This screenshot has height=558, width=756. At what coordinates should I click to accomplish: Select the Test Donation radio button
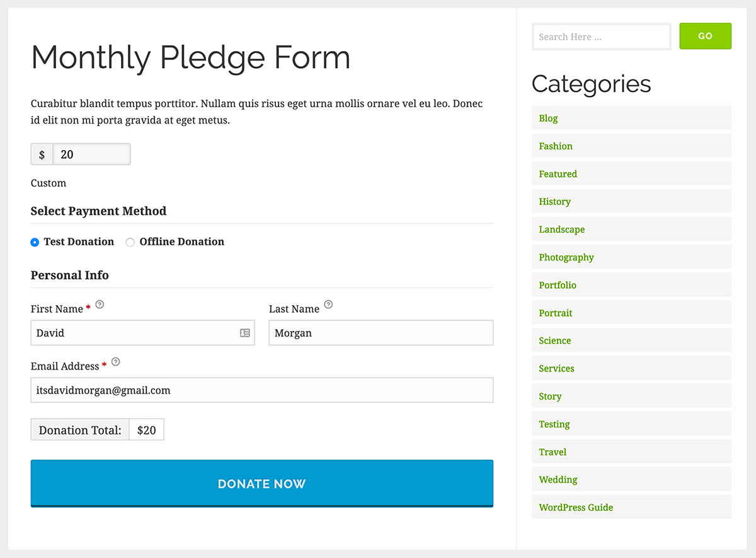point(35,242)
